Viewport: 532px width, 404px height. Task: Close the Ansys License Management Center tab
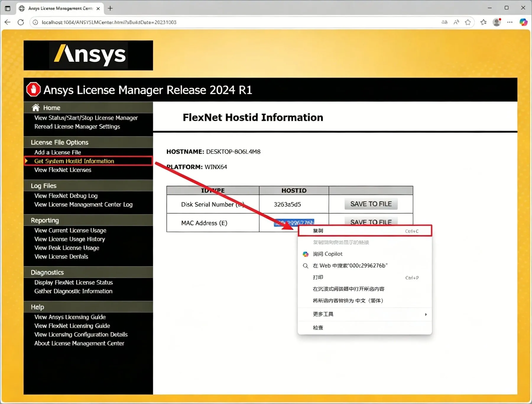pos(98,8)
